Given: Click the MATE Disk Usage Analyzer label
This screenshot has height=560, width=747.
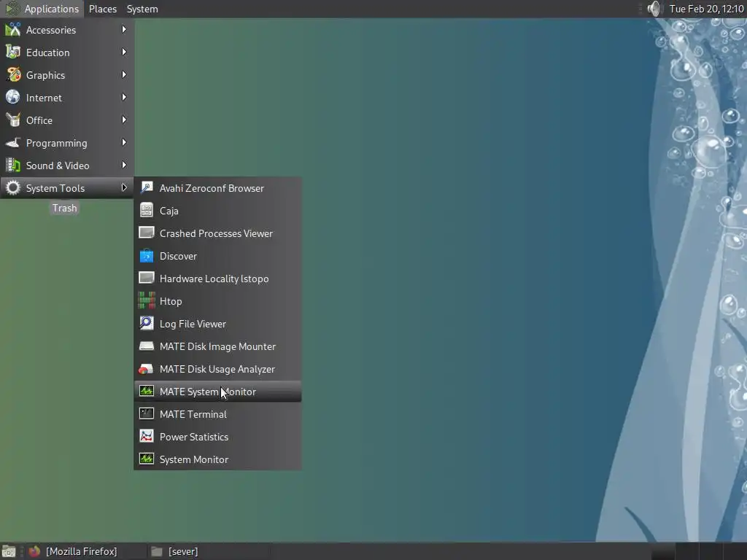Looking at the screenshot, I should pyautogui.click(x=217, y=369).
